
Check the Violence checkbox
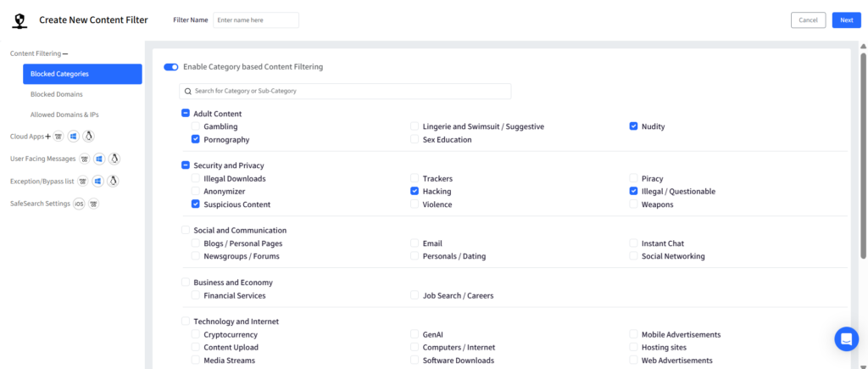(x=415, y=204)
